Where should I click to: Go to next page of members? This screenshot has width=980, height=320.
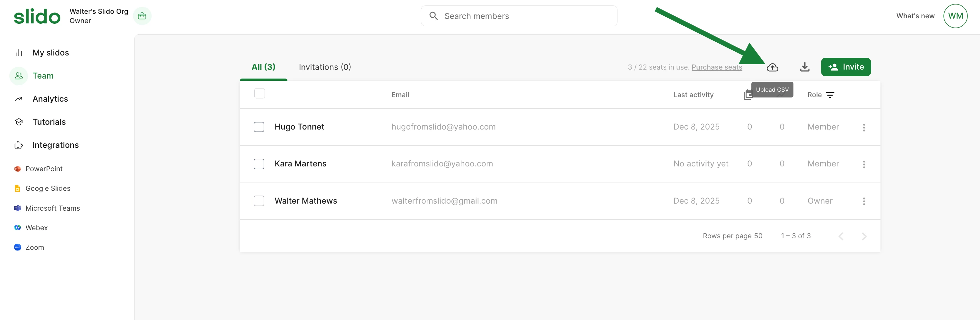(863, 236)
